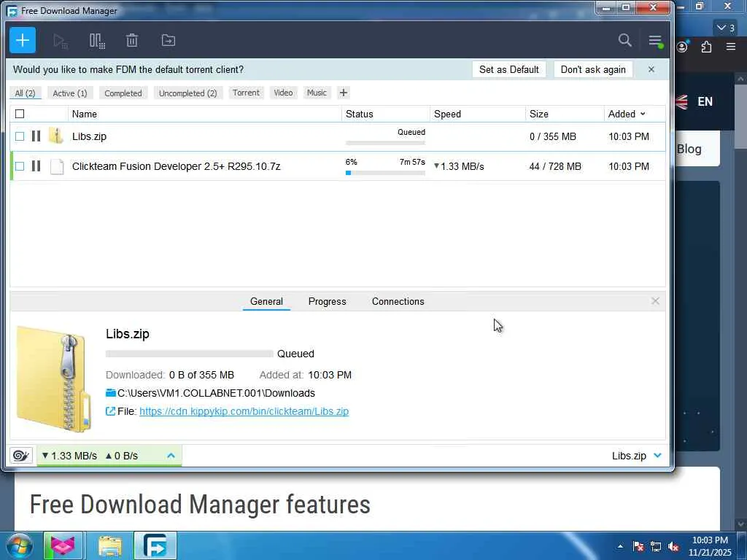Filter by All (2) downloads
The height and width of the screenshot is (560, 747).
(x=26, y=93)
